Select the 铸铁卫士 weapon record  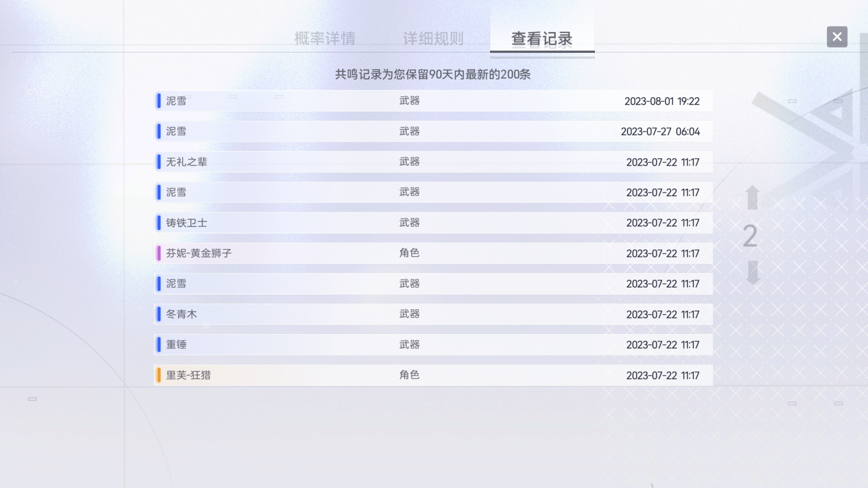pyautogui.click(x=434, y=223)
